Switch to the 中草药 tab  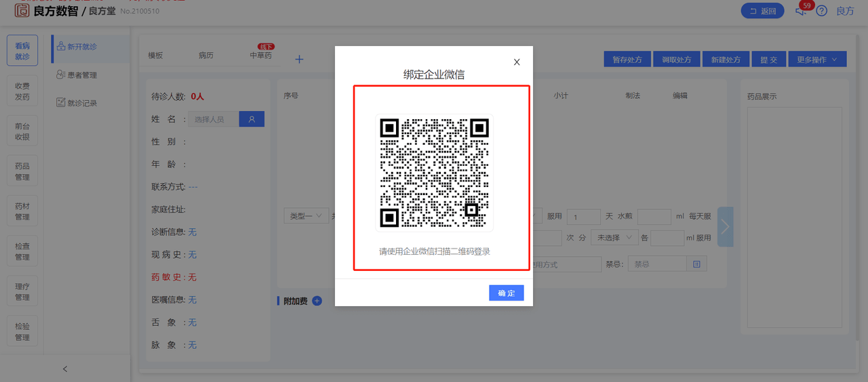(x=261, y=56)
